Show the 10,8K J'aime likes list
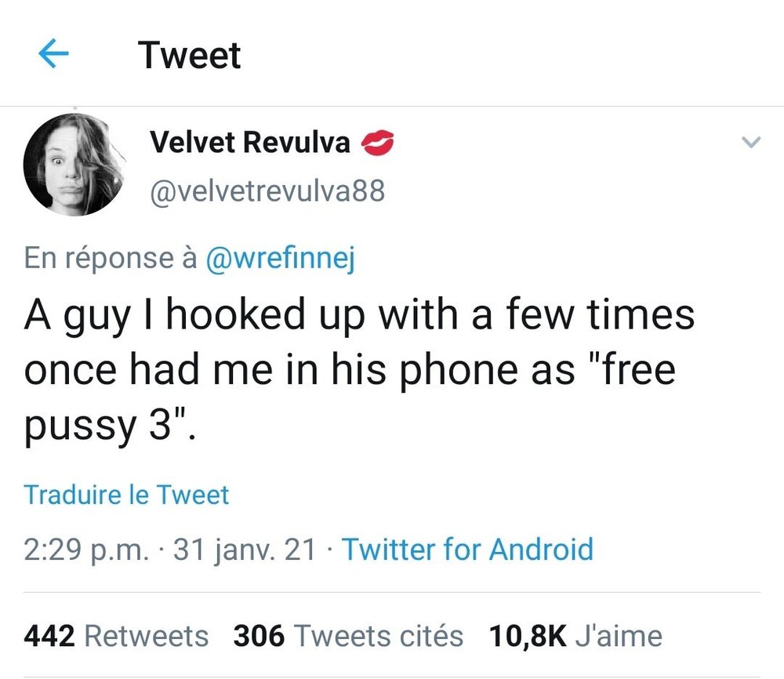This screenshot has height=679, width=784. 575,636
